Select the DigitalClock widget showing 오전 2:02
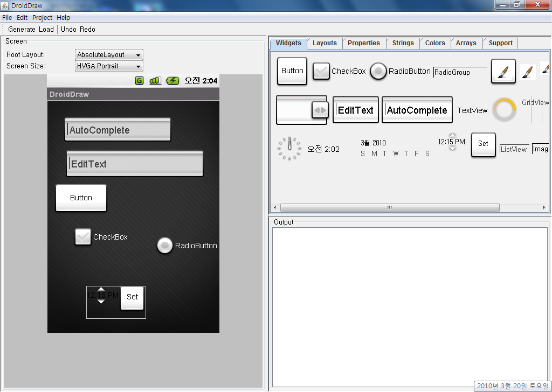The image size is (552, 392). point(323,149)
